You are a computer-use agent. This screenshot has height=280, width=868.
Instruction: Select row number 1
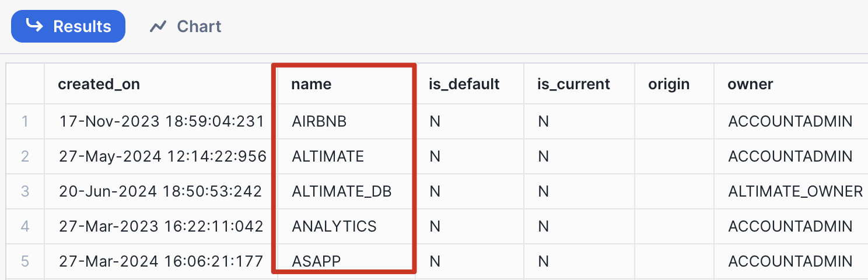[x=24, y=121]
